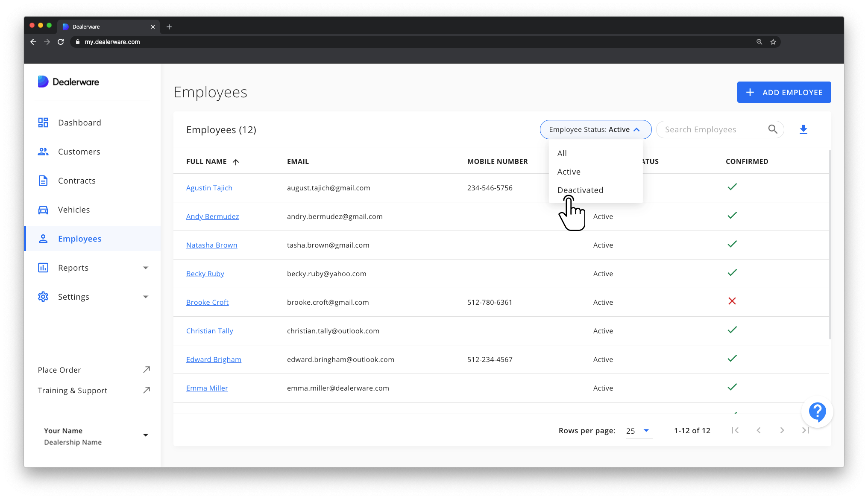Reload the page in the browser
This screenshot has height=499, width=868.
tap(61, 42)
